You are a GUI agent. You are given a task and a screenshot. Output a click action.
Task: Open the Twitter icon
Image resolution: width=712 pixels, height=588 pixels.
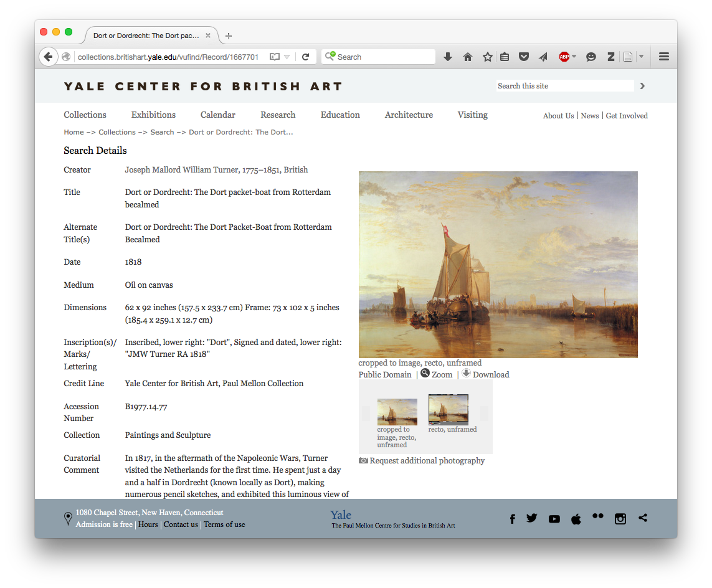[x=532, y=518]
